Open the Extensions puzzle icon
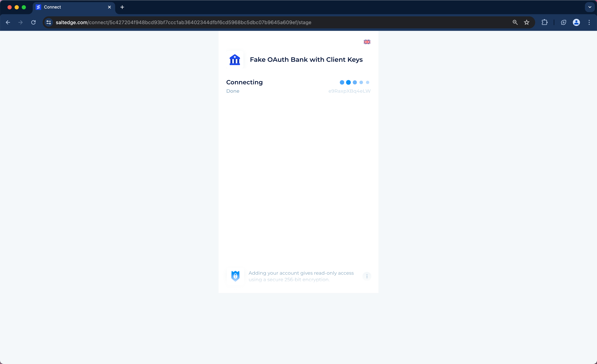Viewport: 597px width, 364px height. tap(544, 22)
